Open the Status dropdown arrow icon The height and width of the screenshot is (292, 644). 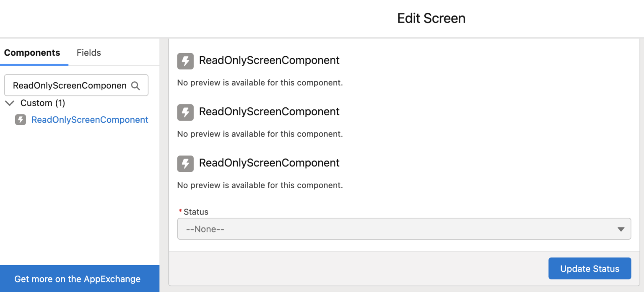[x=621, y=229]
